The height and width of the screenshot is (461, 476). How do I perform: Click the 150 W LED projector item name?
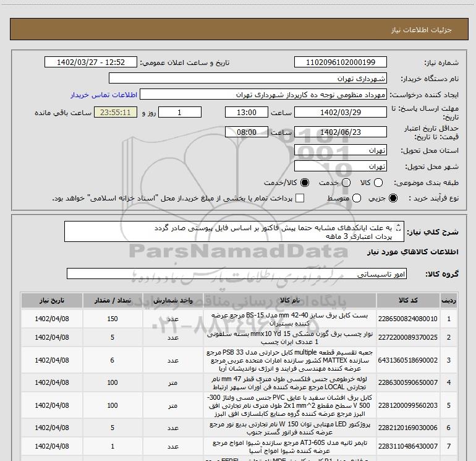289,428
